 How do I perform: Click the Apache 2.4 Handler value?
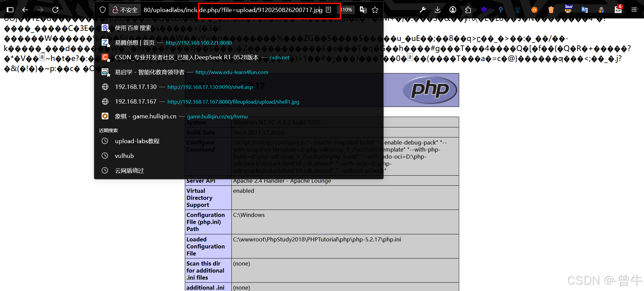click(x=282, y=181)
